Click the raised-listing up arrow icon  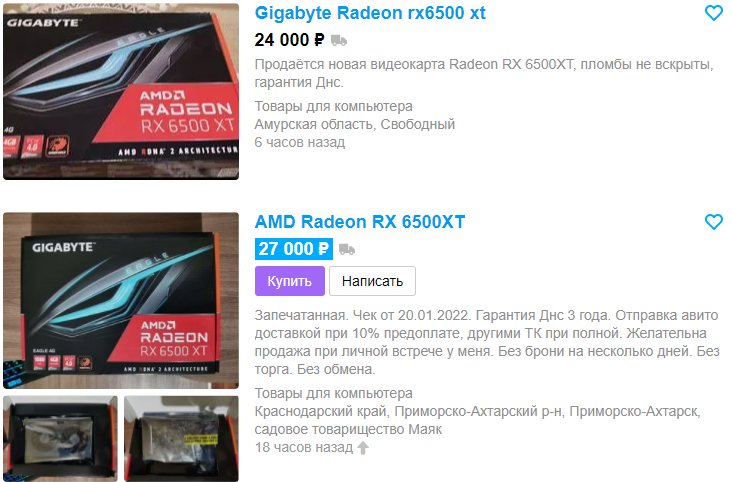(x=363, y=448)
